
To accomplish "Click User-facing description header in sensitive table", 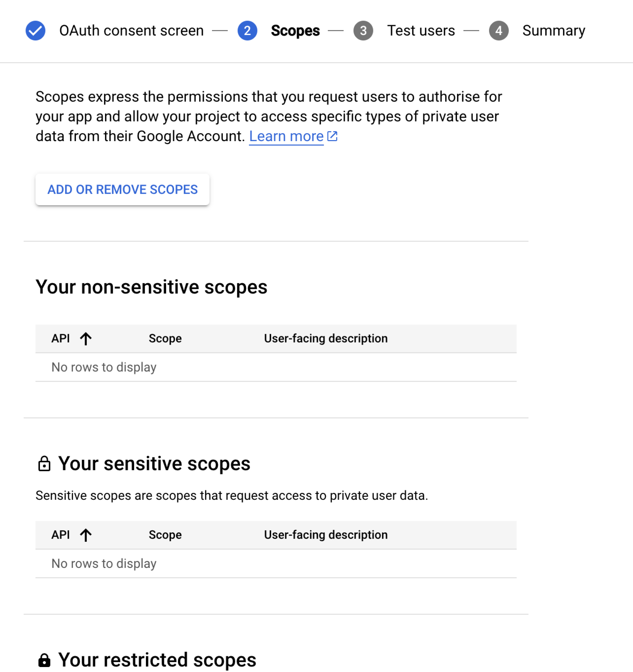I will [326, 535].
